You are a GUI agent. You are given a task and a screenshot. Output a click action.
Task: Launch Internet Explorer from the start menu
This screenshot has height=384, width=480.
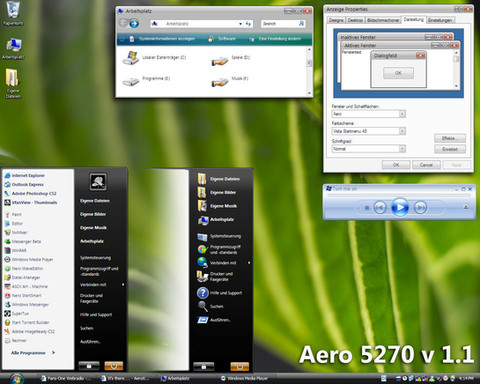click(x=25, y=175)
